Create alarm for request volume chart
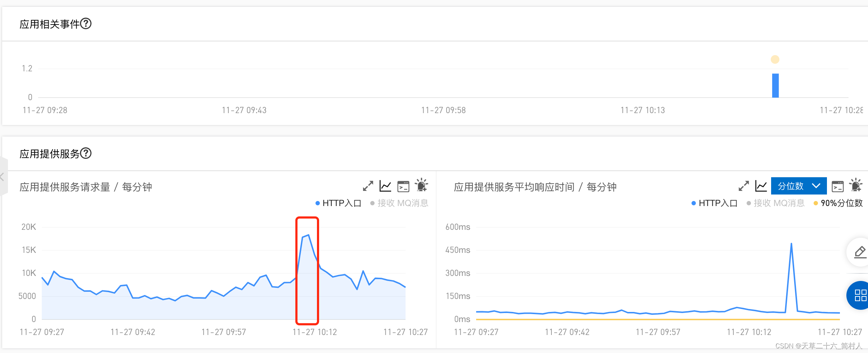Image resolution: width=868 pixels, height=353 pixels. point(421,186)
